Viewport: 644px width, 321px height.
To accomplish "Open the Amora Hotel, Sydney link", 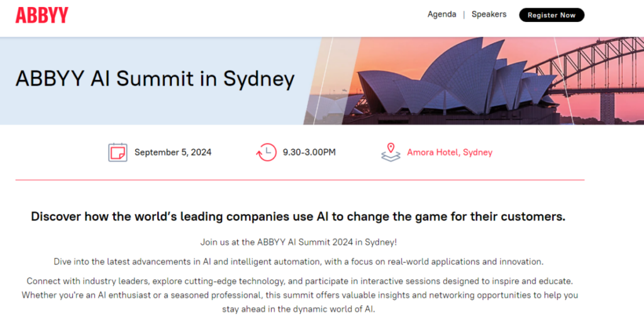I will coord(449,152).
